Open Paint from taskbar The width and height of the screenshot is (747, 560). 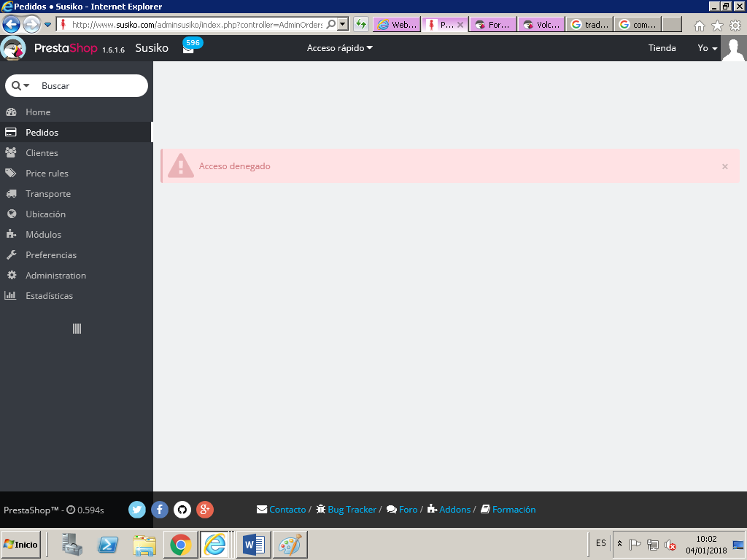pyautogui.click(x=290, y=544)
